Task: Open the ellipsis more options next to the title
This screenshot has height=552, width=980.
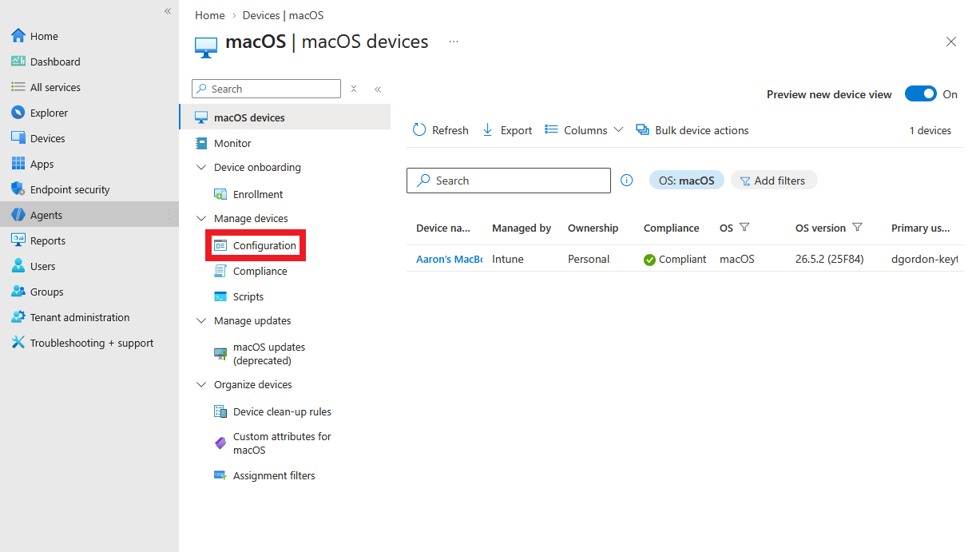Action: point(454,42)
